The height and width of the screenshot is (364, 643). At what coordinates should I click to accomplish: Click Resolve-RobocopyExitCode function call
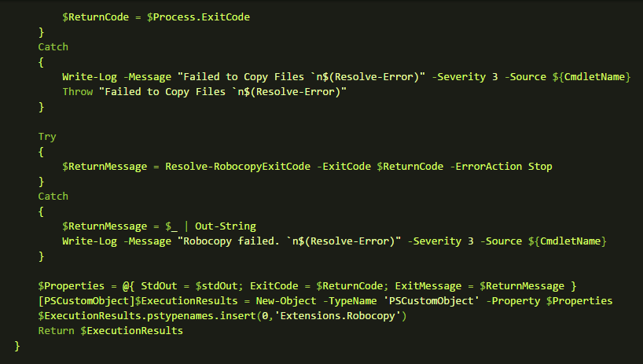point(238,167)
